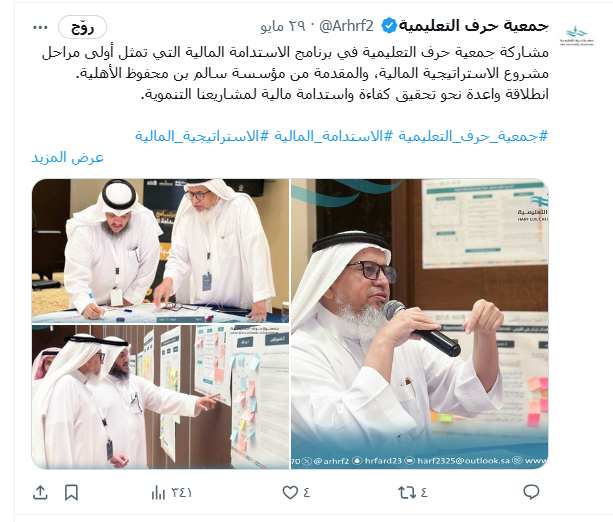The width and height of the screenshot is (613, 522).
Task: Open the جمعية حرف التعليمية account name
Action: [473, 26]
